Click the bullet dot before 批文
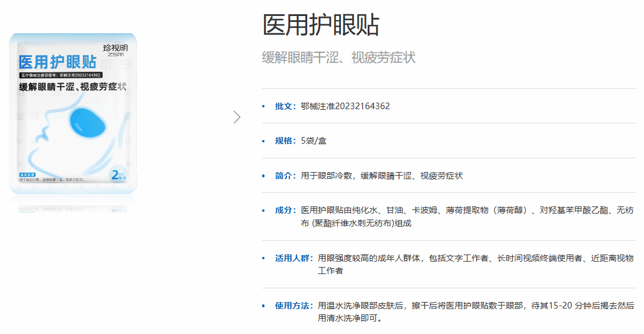 (264, 106)
